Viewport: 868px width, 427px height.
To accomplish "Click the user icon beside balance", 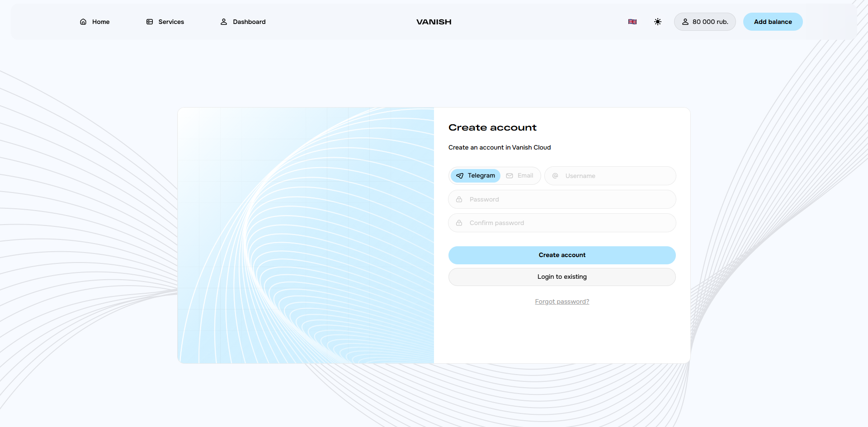I will pyautogui.click(x=685, y=22).
